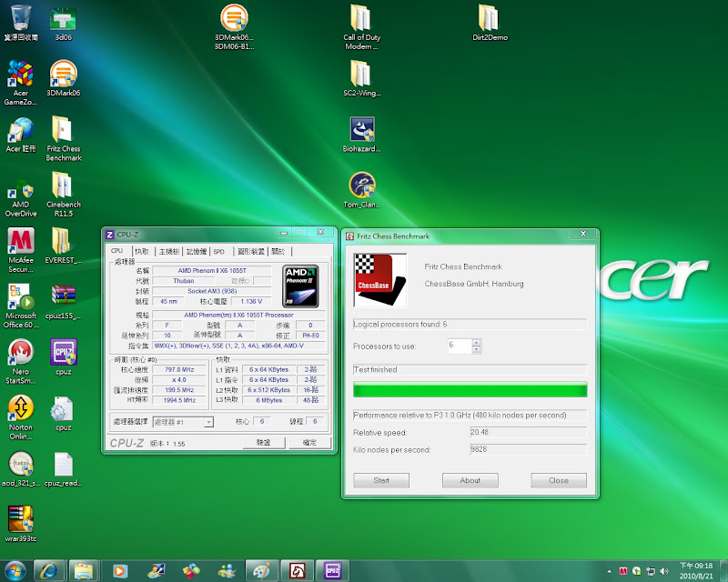728x582 pixels.
Task: Open the Dirt2Demo folder
Action: pyautogui.click(x=490, y=22)
